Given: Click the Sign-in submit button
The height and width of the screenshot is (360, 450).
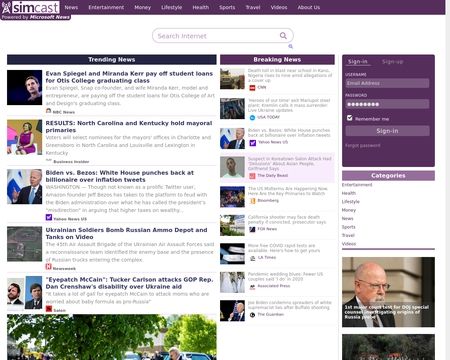Looking at the screenshot, I should coord(387,131).
